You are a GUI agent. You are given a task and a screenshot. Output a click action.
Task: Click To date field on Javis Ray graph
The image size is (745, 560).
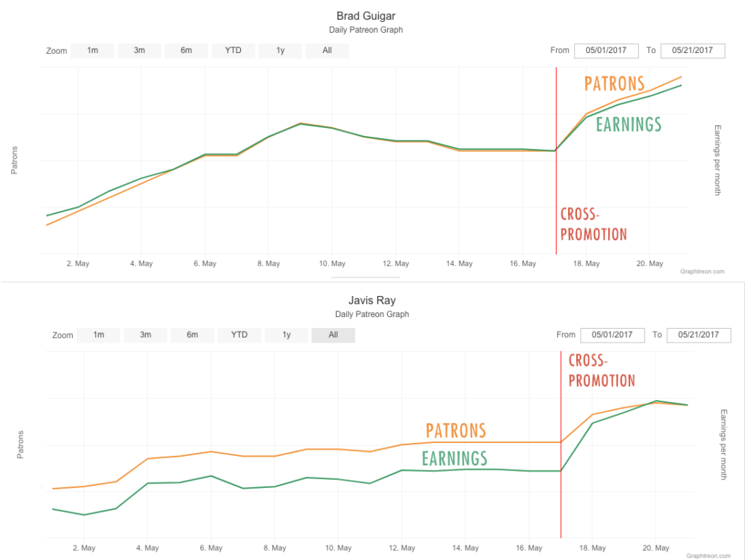tap(699, 335)
